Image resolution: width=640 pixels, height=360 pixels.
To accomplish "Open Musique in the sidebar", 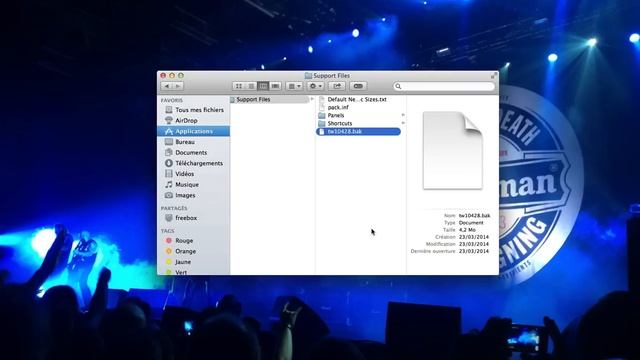I will (x=193, y=184).
